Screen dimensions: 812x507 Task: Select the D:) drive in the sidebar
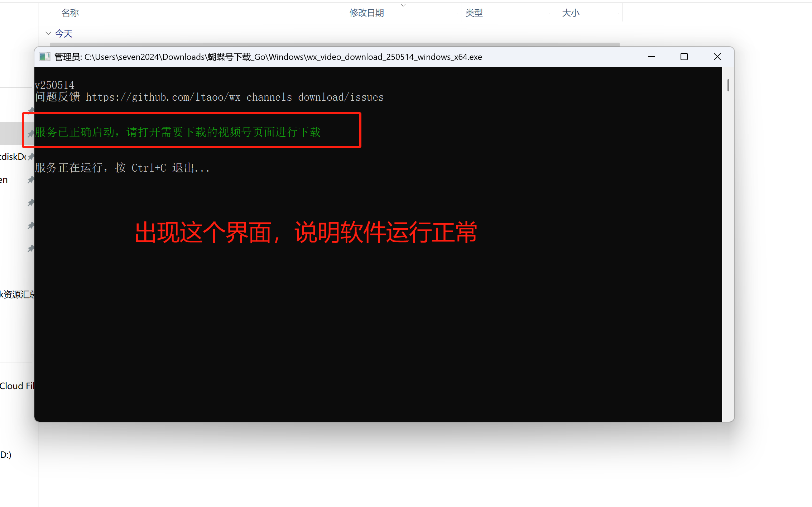[6, 455]
